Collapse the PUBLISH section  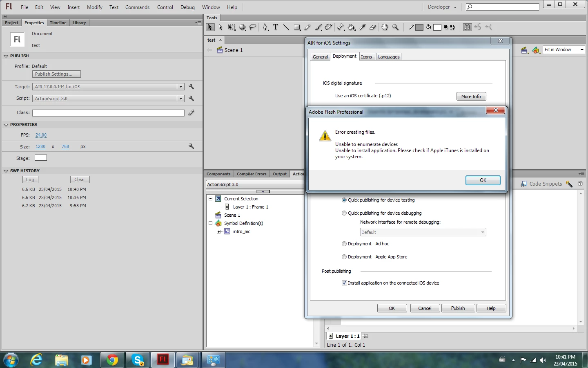coord(6,56)
